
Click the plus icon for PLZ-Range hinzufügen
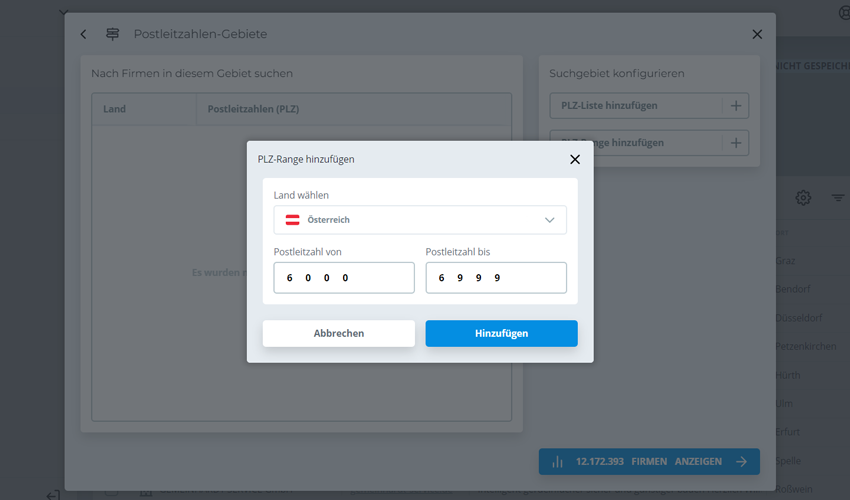(x=735, y=143)
